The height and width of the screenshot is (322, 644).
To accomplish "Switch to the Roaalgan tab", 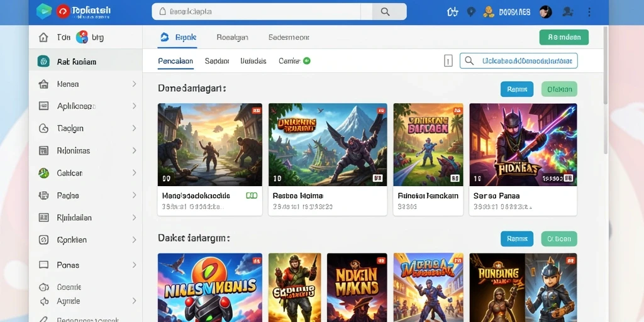I will point(232,37).
